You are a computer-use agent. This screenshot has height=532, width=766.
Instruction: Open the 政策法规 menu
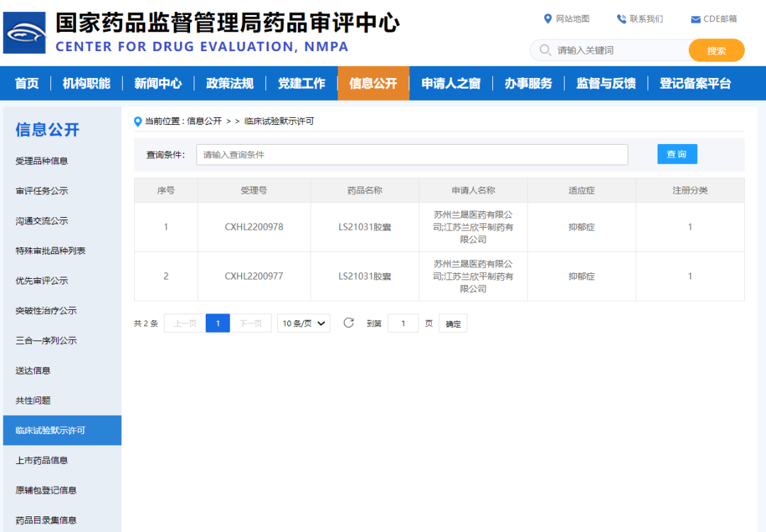[228, 83]
